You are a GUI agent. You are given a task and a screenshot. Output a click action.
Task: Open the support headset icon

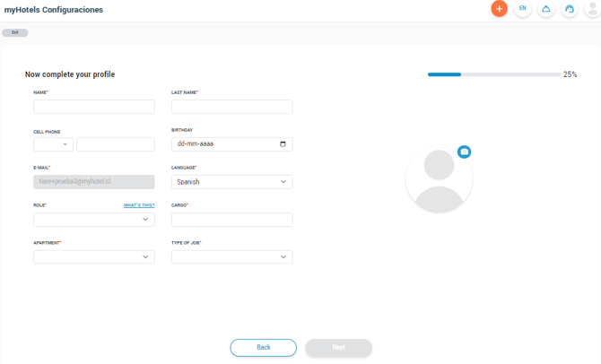(x=570, y=8)
